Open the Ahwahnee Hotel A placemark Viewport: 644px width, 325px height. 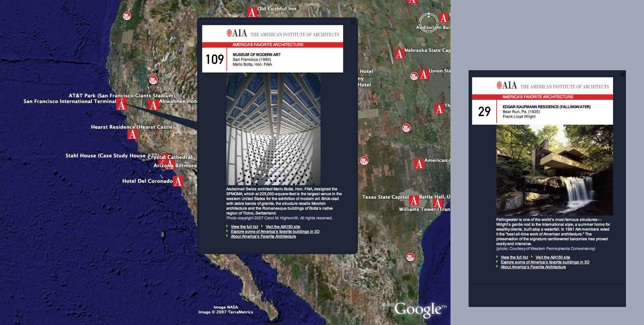(x=153, y=105)
